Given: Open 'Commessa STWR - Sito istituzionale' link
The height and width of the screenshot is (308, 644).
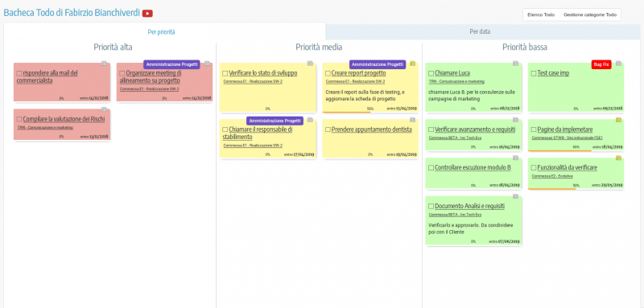Looking at the screenshot, I should click(x=567, y=138).
